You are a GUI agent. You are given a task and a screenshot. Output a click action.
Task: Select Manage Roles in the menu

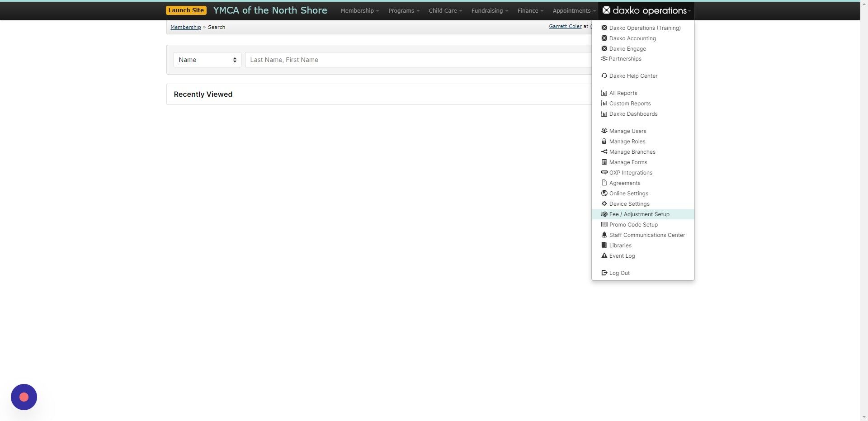[x=643, y=141]
